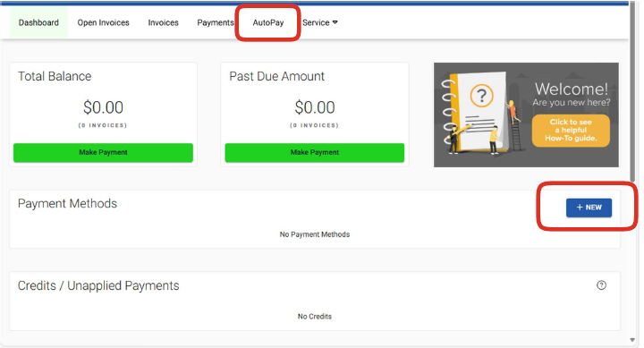Click the Past Due Amount $0.00 value
Screen dimensions: 644x348
pyautogui.click(x=315, y=107)
